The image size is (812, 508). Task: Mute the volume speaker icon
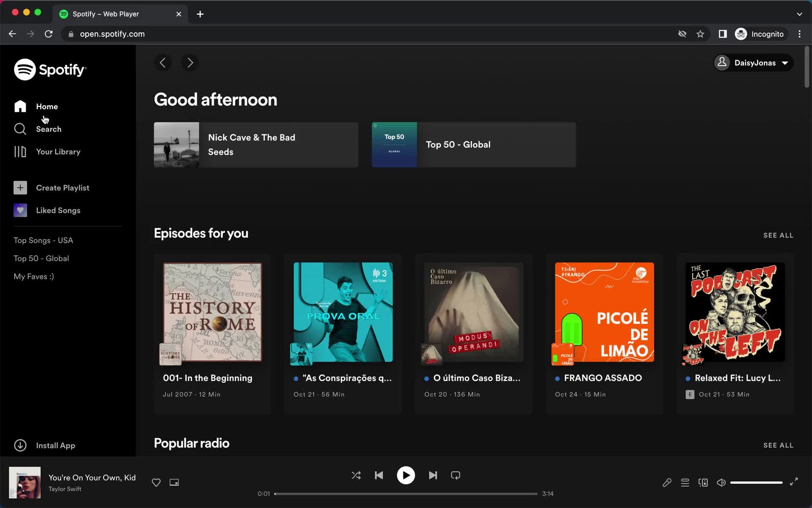(721, 483)
